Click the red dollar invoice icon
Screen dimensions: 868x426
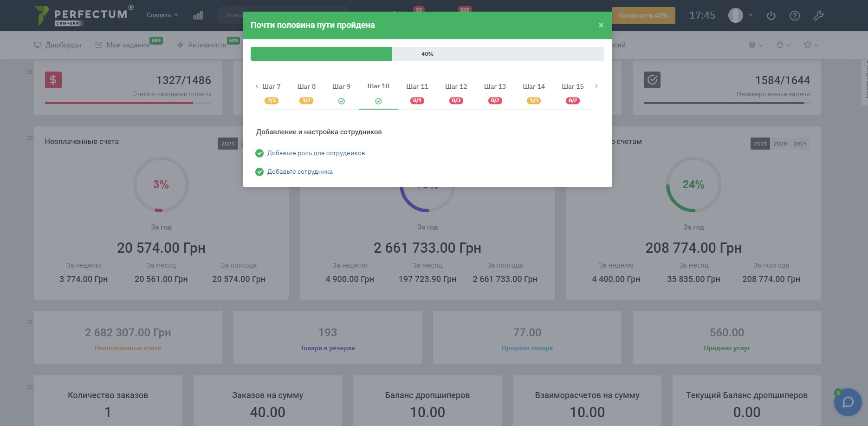click(53, 80)
